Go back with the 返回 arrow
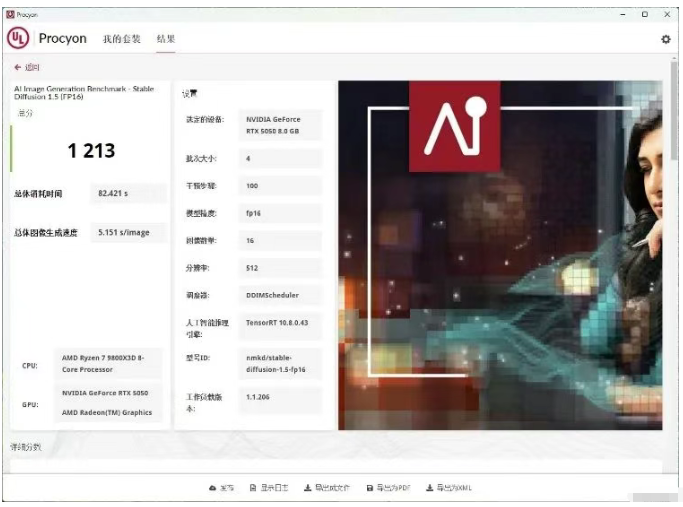The width and height of the screenshot is (683, 507). point(27,67)
